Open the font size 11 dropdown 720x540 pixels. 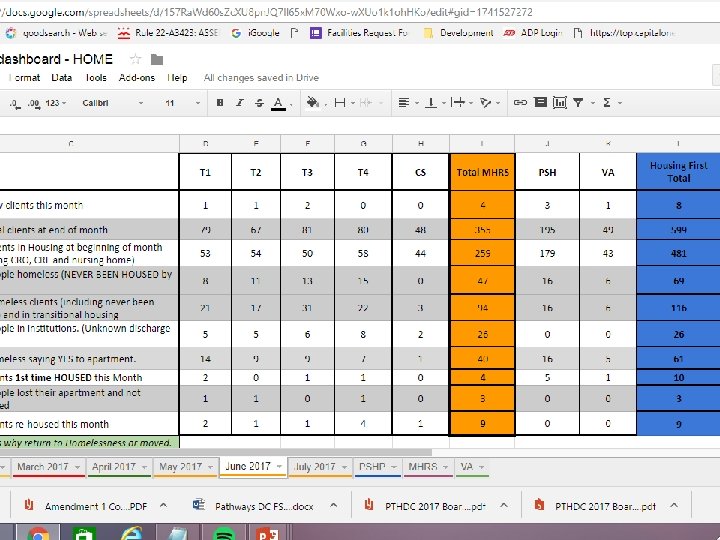coord(182,103)
